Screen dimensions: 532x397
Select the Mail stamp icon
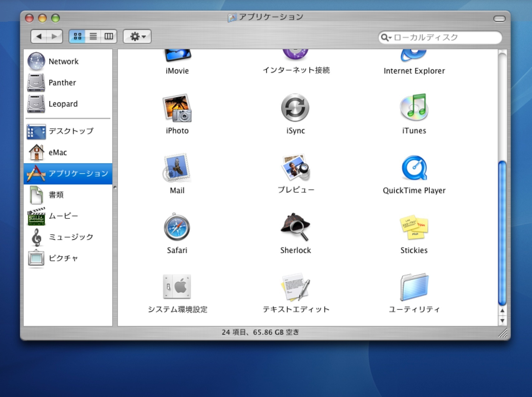[x=177, y=168]
